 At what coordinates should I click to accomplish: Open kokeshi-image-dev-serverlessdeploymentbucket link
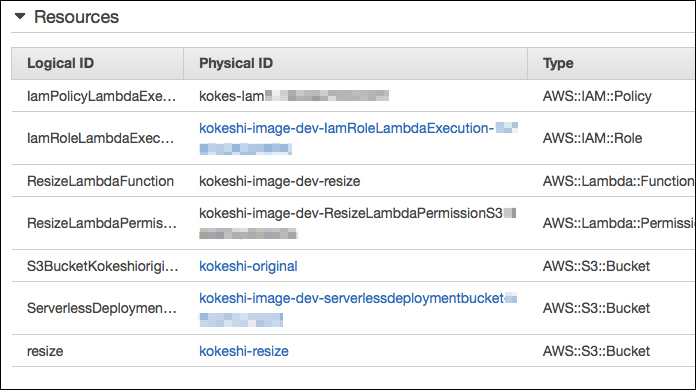point(358,308)
